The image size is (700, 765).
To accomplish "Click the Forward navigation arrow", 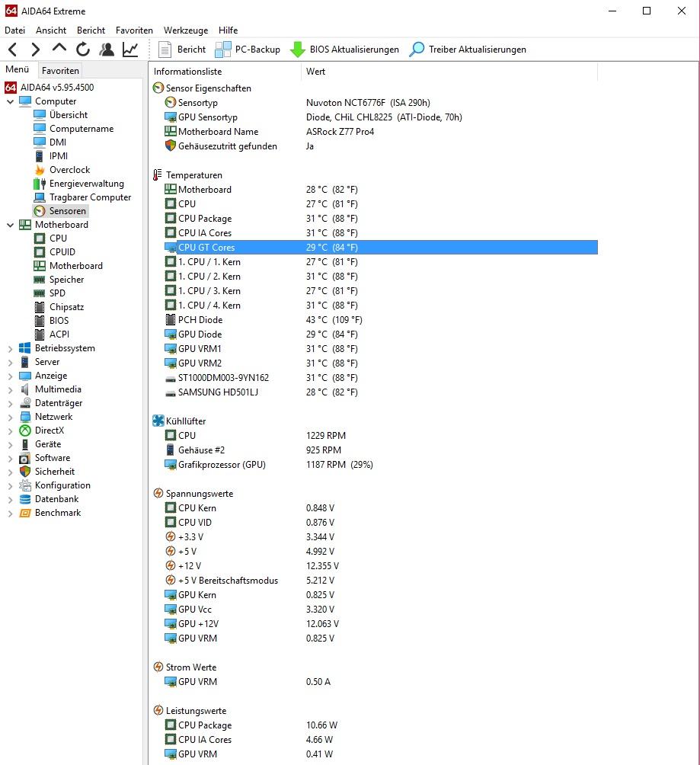I will point(35,50).
